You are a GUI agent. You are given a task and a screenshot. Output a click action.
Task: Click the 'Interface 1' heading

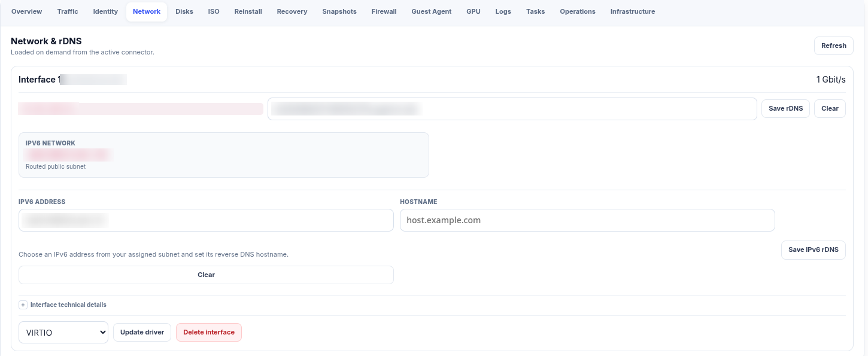pyautogui.click(x=40, y=80)
